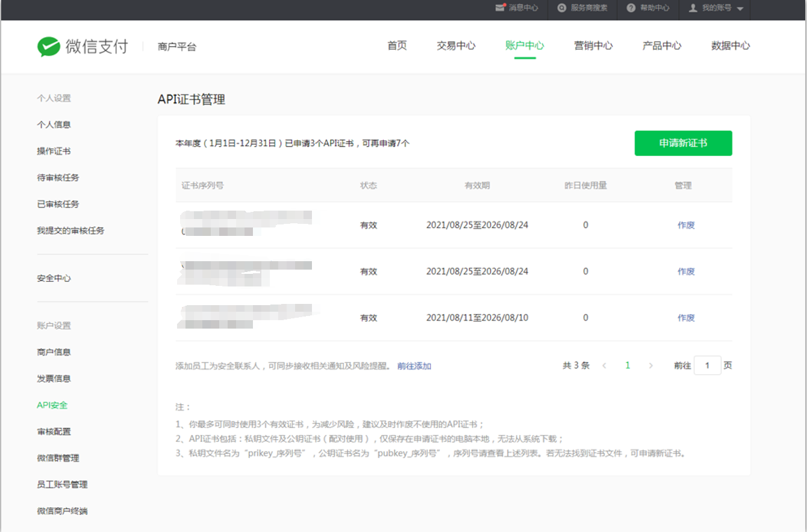Open 操作证书 in sidebar
The width and height of the screenshot is (807, 532).
point(54,151)
